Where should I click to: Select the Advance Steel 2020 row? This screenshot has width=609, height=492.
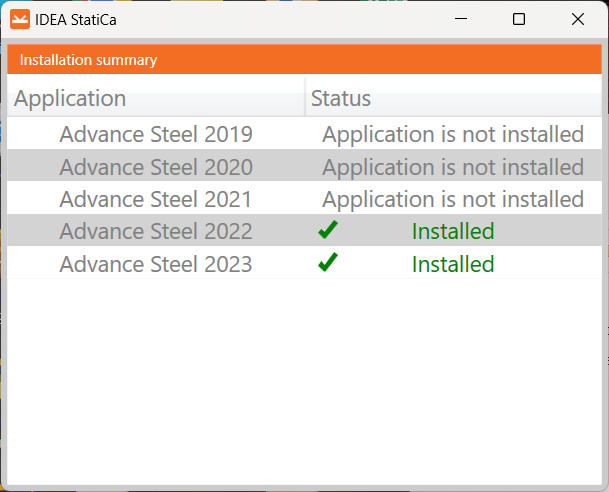tap(156, 167)
